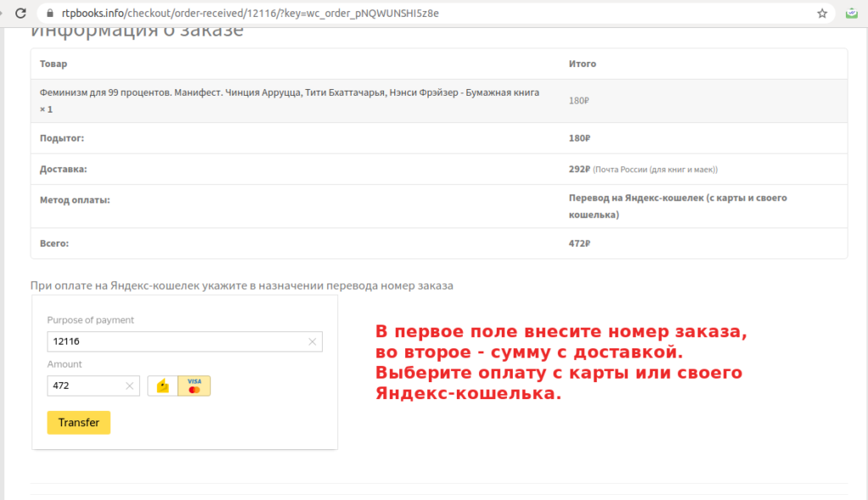Click the red instruction text about order number
The width and height of the screenshot is (868, 500).
point(561,362)
